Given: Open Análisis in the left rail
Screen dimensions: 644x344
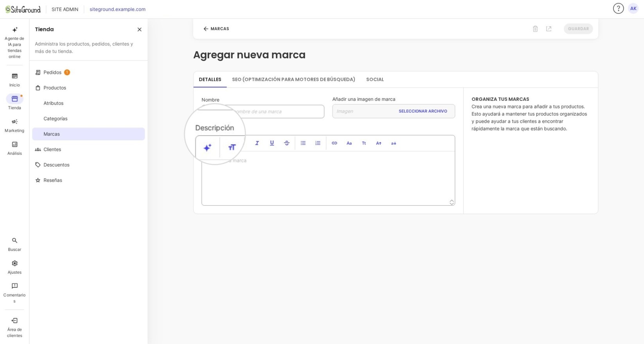Looking at the screenshot, I should 14,148.
